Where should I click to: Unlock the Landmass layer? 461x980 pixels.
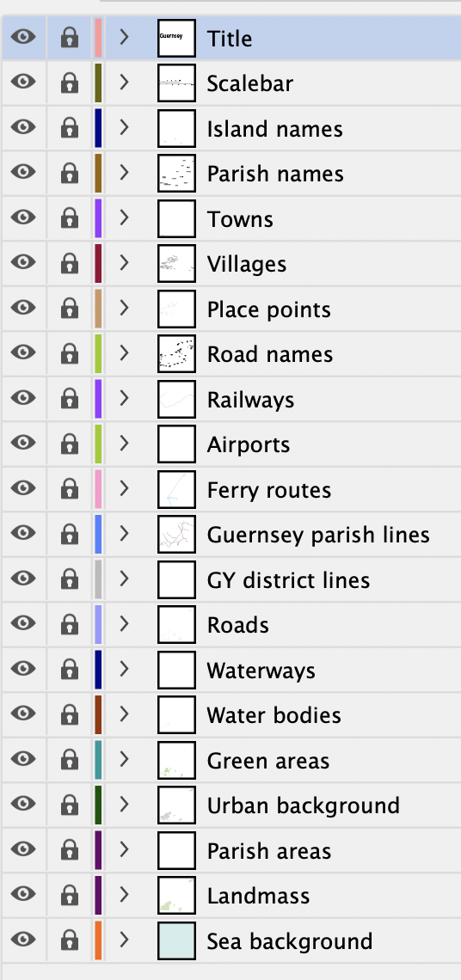tap(70, 895)
